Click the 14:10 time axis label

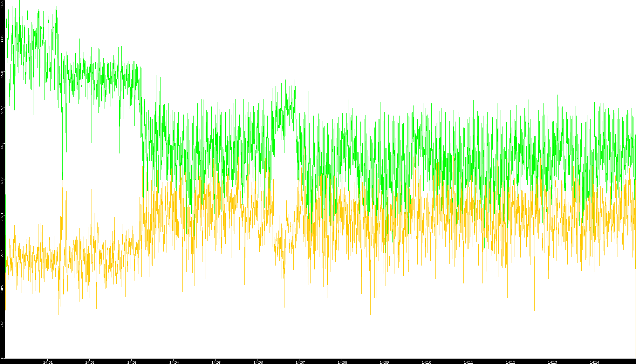[x=426, y=362]
